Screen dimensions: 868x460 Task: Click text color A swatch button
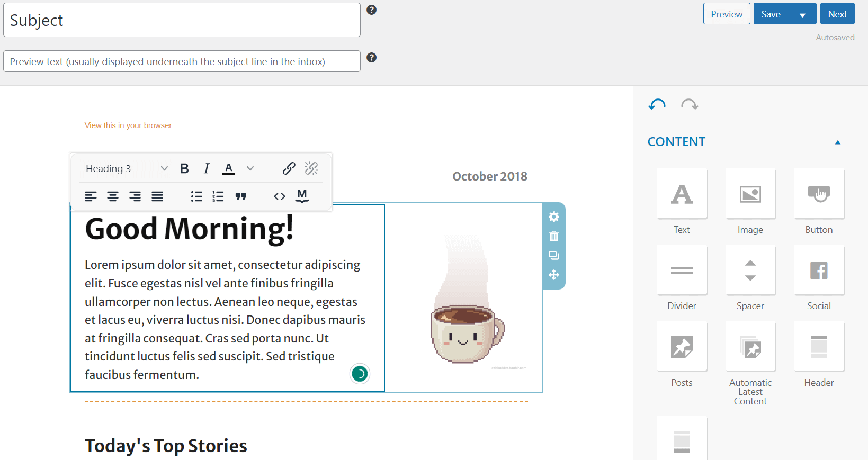[229, 168]
